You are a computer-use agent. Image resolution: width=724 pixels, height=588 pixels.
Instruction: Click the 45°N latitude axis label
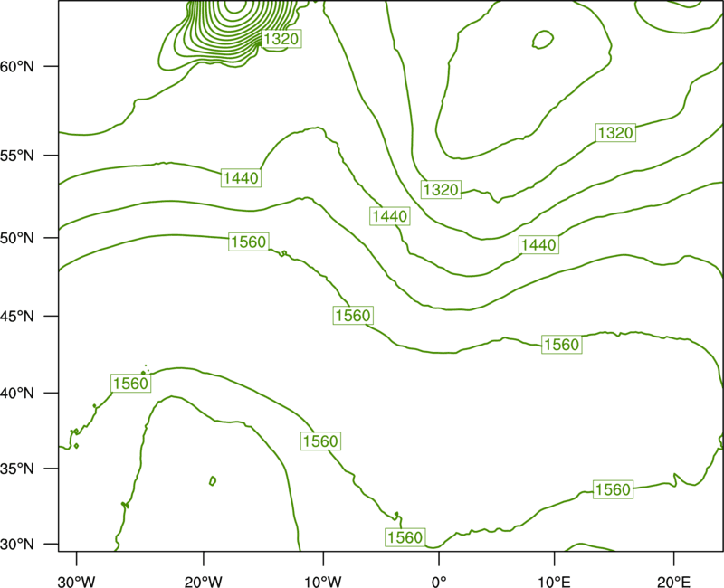[17, 316]
